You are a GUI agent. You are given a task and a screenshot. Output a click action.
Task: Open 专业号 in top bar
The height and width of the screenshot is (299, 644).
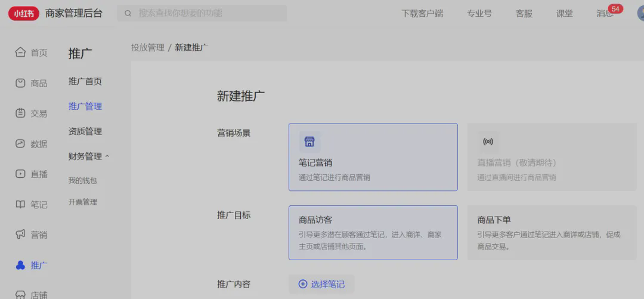point(479,14)
